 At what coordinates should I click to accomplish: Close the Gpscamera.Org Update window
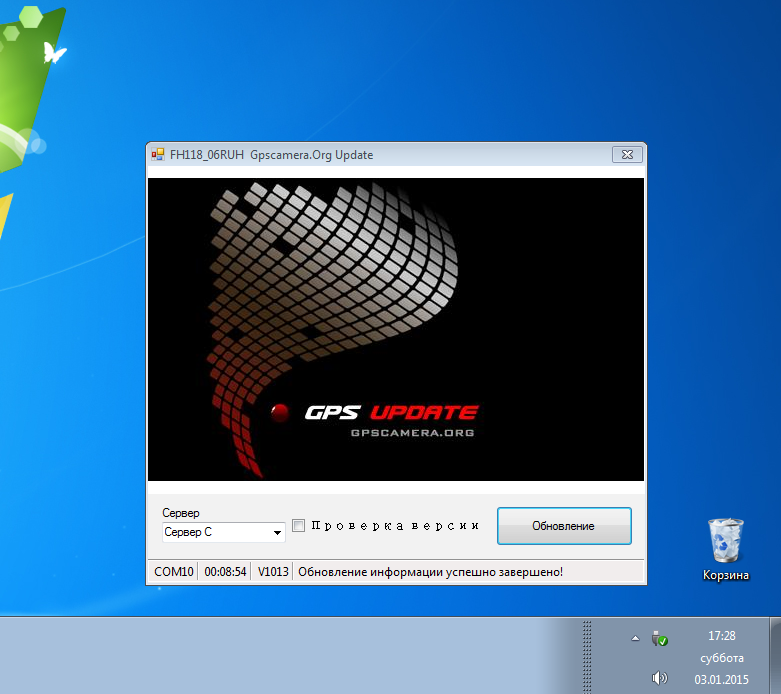627,154
